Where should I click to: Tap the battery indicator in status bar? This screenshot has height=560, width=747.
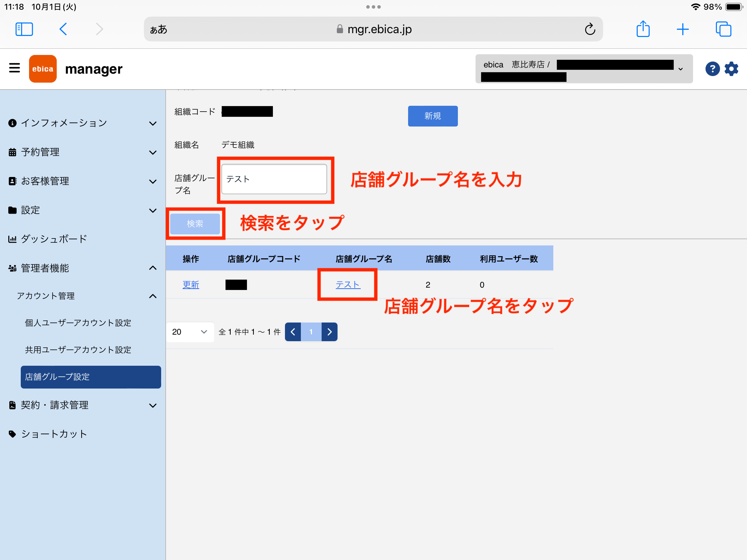(x=734, y=7)
